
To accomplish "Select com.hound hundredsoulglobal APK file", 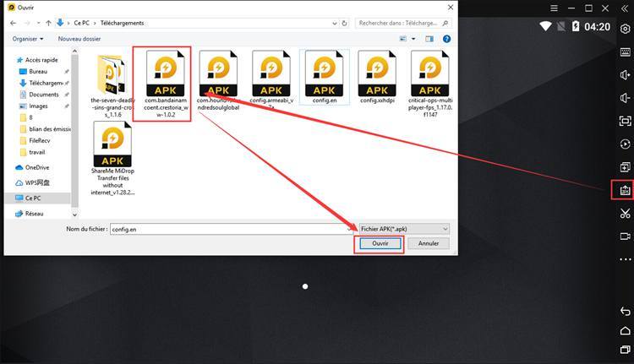I will coord(218,80).
